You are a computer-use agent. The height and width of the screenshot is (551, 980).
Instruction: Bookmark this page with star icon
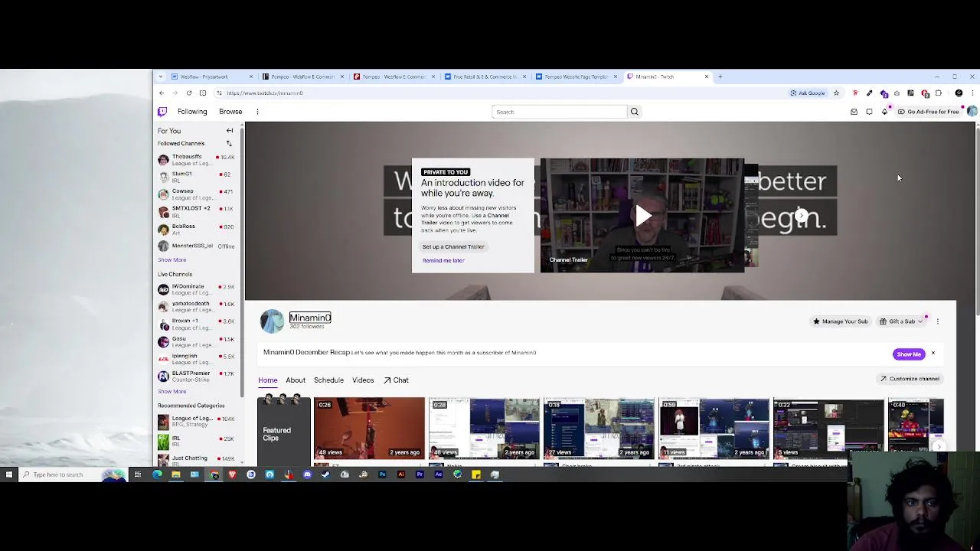836,93
